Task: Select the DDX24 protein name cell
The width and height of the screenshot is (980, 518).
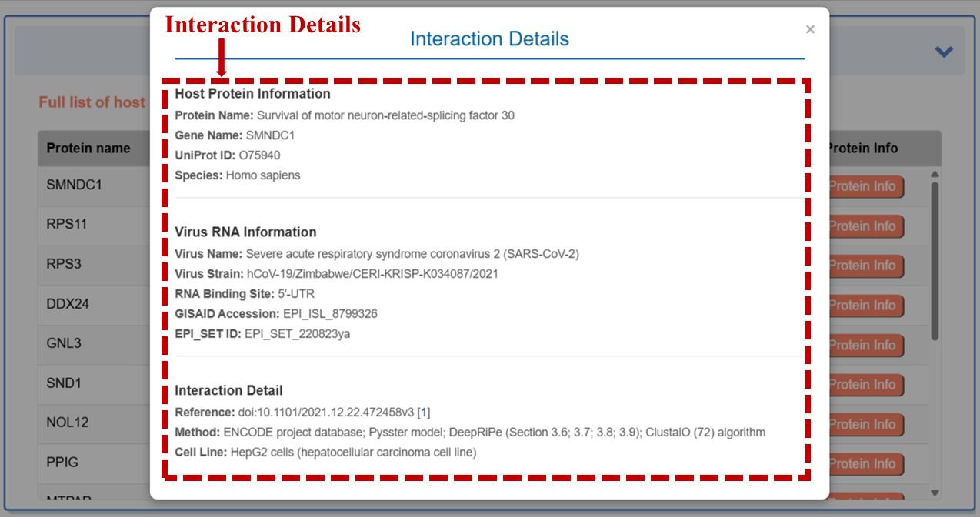Action: click(x=68, y=304)
